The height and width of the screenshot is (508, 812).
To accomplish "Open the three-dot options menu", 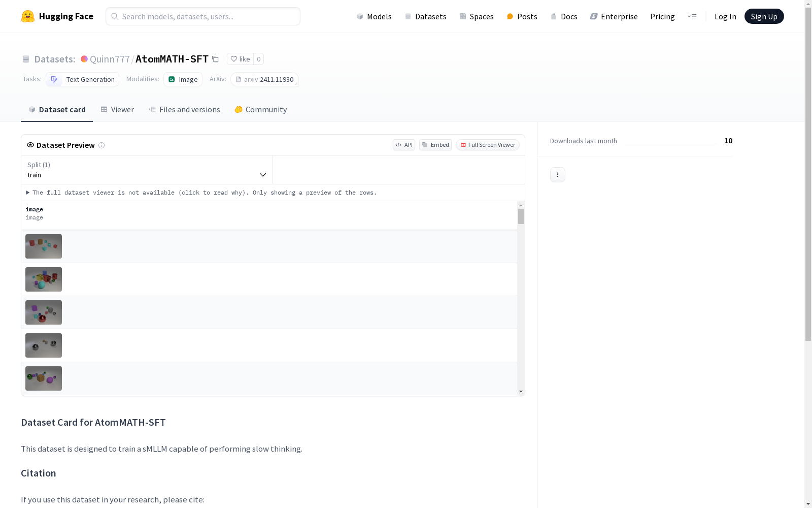I will tap(558, 175).
